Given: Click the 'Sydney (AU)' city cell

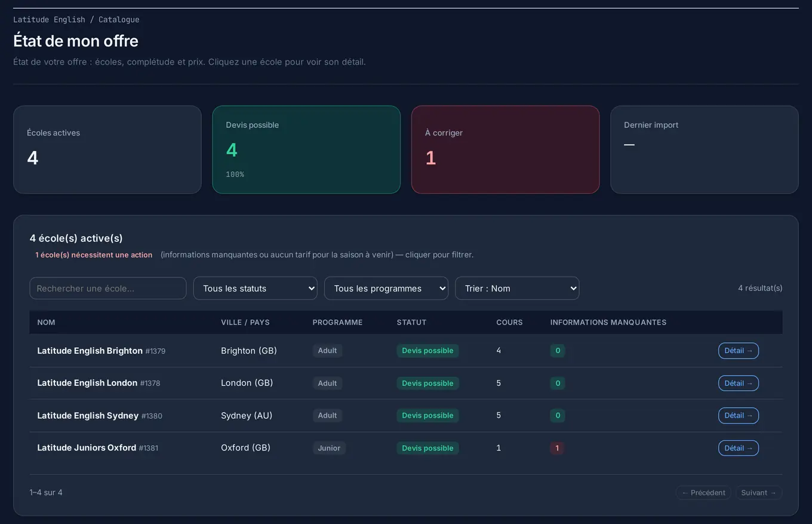Looking at the screenshot, I should click(x=247, y=415).
